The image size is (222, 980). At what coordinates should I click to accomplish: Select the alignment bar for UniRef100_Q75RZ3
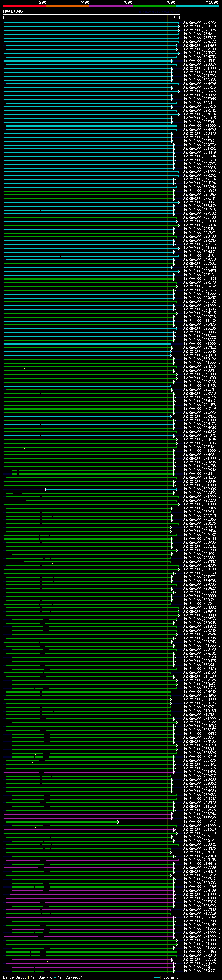click(x=92, y=53)
